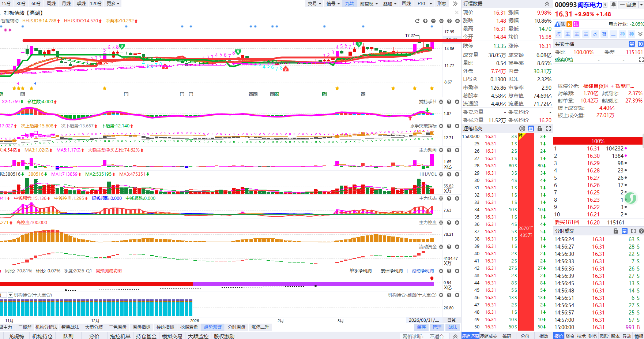Click the floating green assistant icon
Image resolution: width=644 pixels, height=339 pixels.
(630, 198)
